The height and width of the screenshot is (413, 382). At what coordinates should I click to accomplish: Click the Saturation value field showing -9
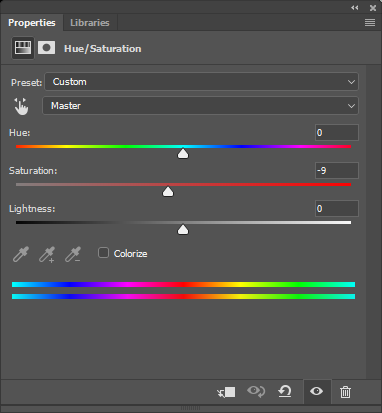(337, 171)
